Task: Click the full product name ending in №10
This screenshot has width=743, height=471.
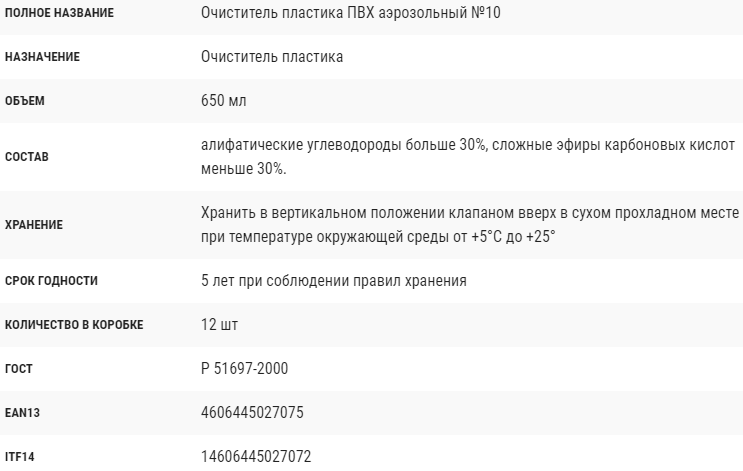Action: pos(348,13)
